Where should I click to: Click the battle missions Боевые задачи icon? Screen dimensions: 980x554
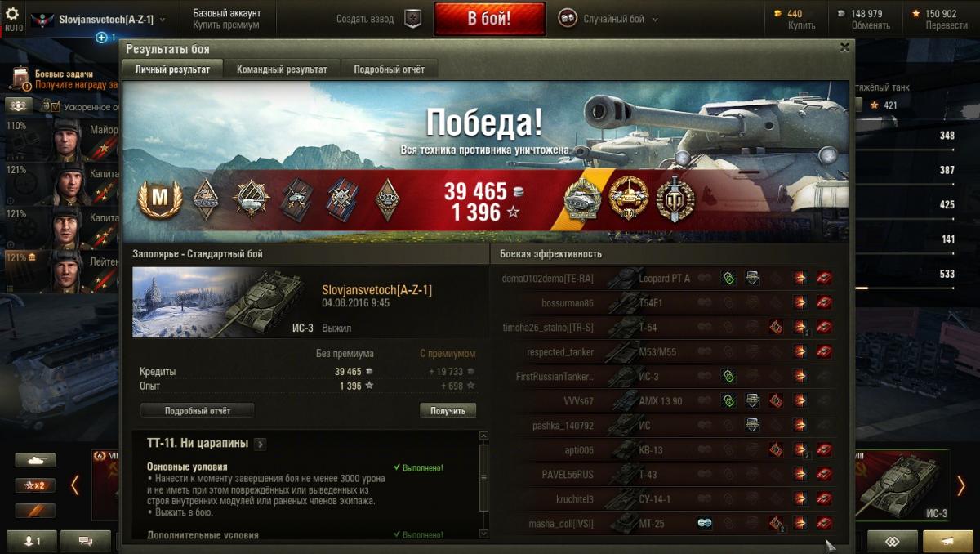pyautogui.click(x=20, y=78)
